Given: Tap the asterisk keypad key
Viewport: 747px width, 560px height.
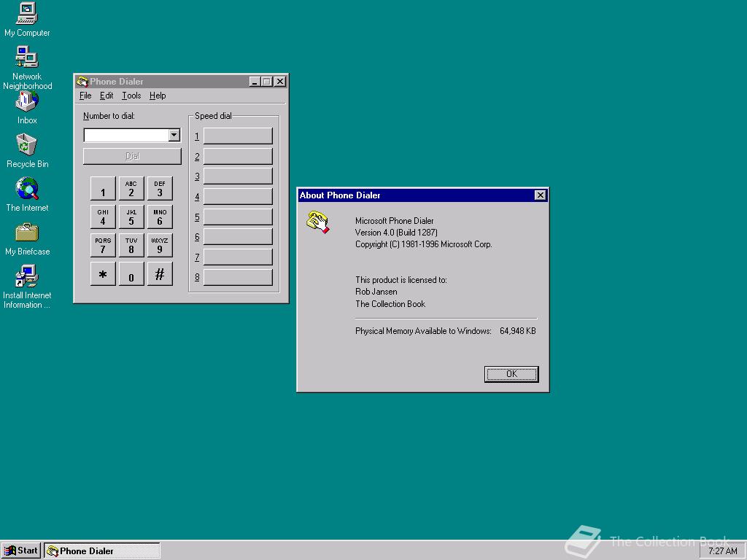Looking at the screenshot, I should pyautogui.click(x=103, y=274).
